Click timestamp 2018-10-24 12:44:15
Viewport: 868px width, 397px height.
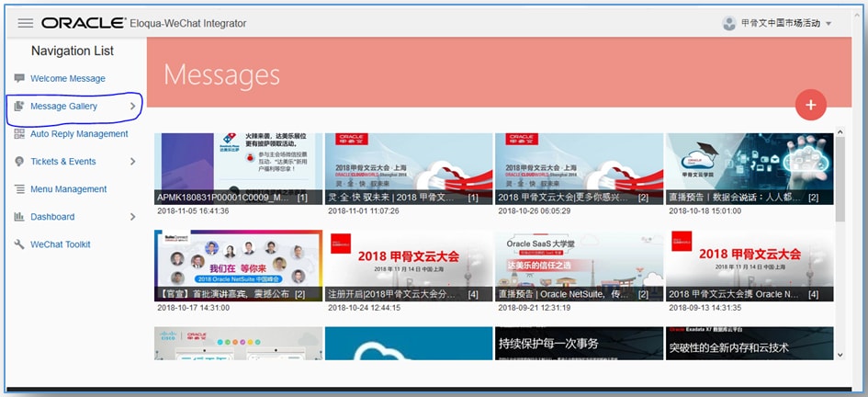(364, 307)
